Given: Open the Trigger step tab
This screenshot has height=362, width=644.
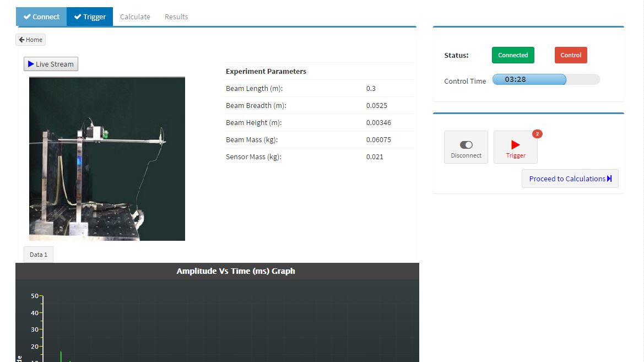Looking at the screenshot, I should point(90,17).
